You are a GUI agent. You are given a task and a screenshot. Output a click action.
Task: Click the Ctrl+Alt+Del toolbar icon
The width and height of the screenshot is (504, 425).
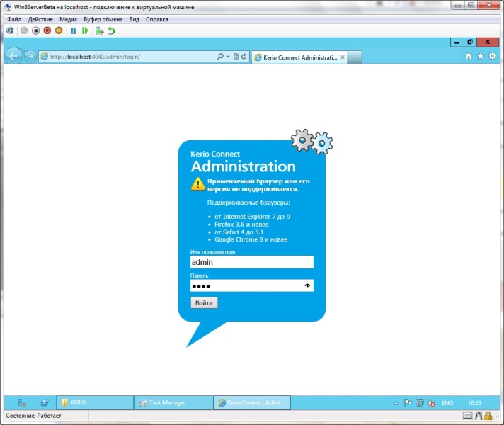click(x=10, y=30)
